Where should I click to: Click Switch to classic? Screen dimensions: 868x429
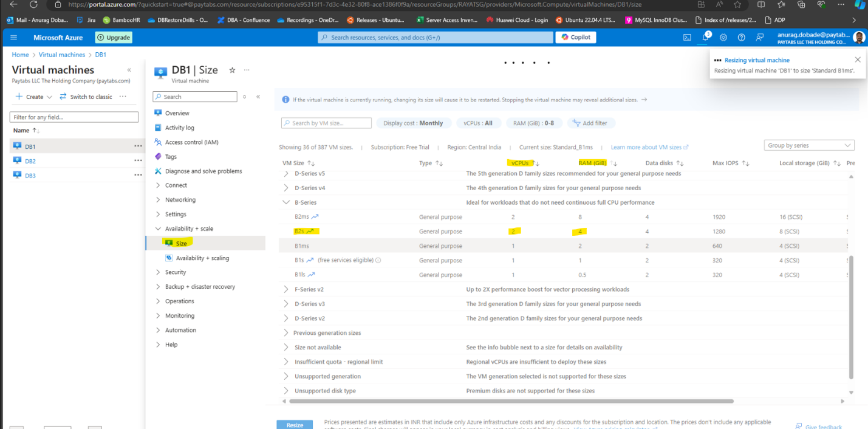pos(86,97)
